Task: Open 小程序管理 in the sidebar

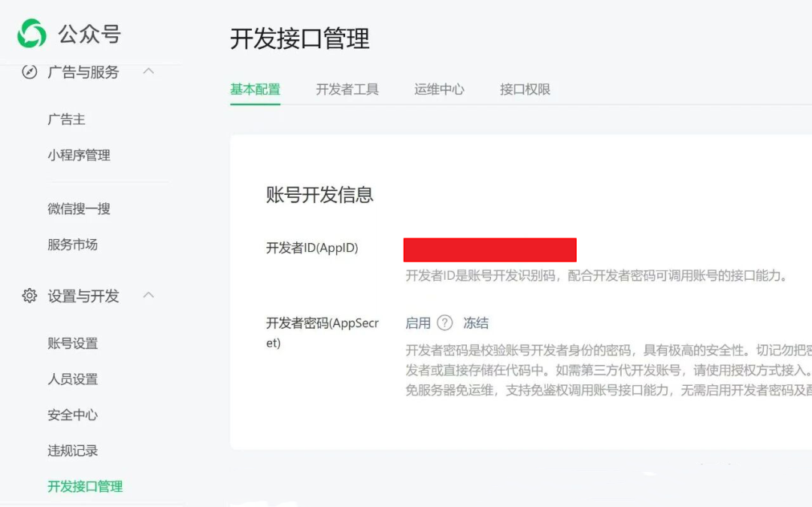Action: tap(80, 156)
